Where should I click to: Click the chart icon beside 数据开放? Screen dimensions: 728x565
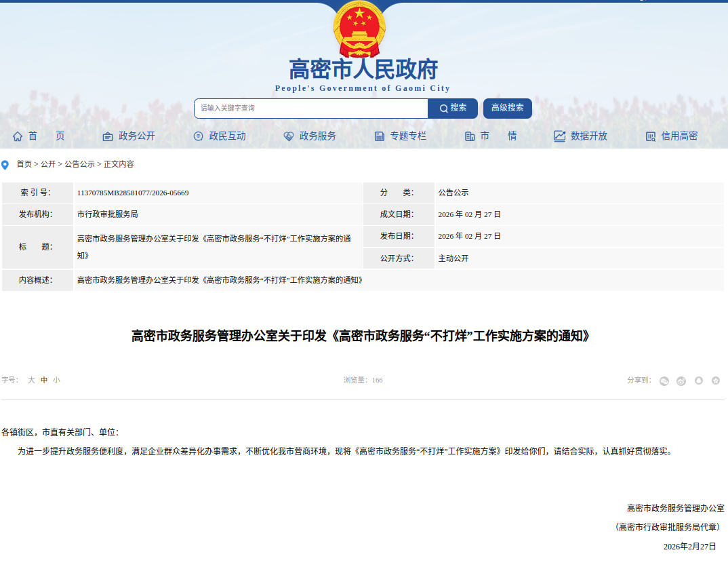coord(559,136)
